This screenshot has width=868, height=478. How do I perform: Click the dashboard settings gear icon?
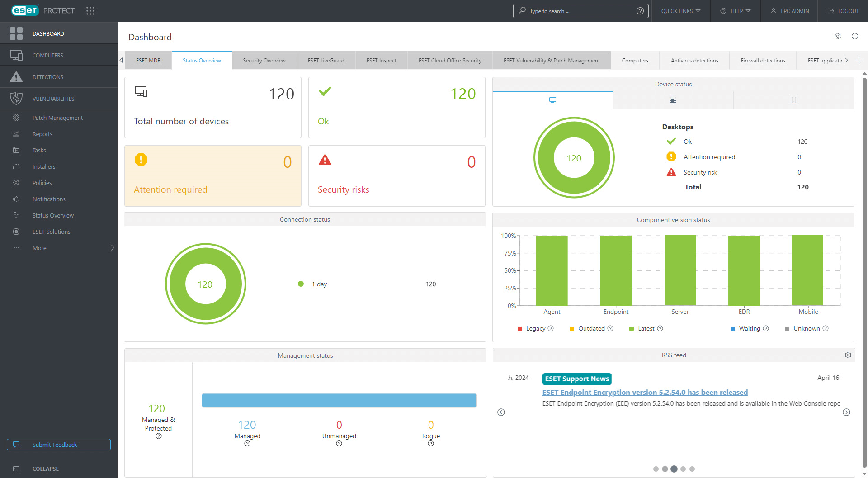click(x=838, y=36)
